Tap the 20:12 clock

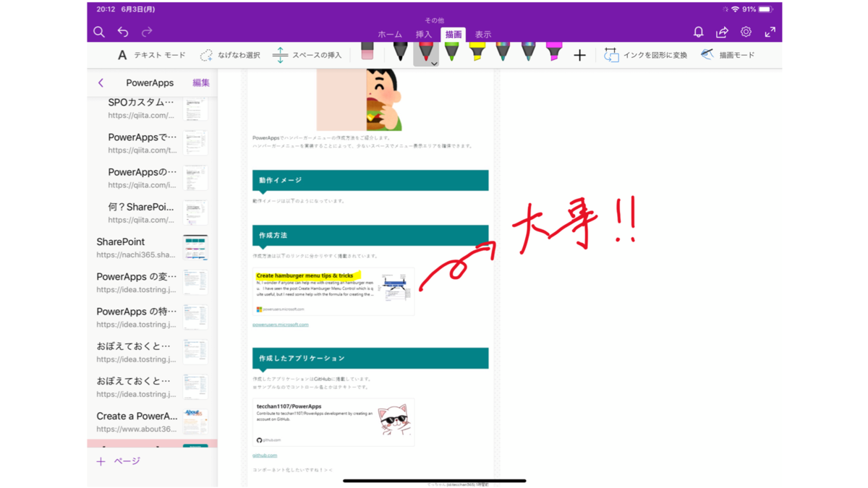(106, 9)
